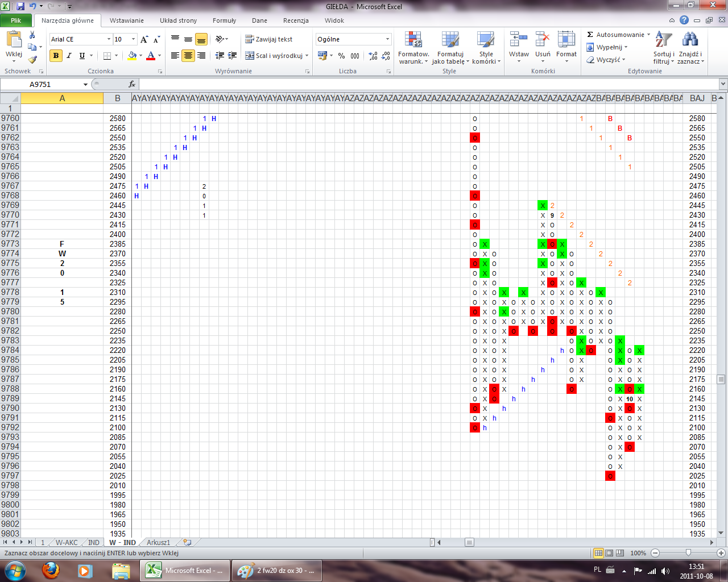Open Find and Select binoculars icon
This screenshot has width=728, height=582.
coord(690,41)
